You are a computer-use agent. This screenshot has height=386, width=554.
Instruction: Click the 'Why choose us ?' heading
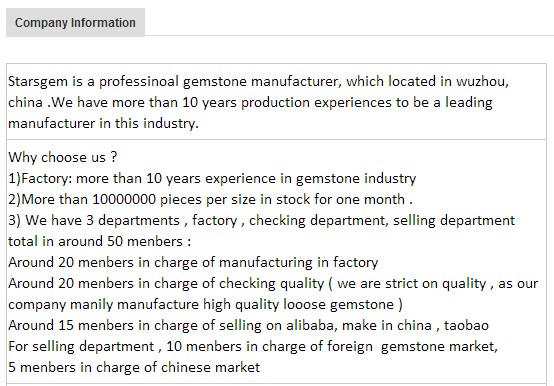(x=63, y=157)
